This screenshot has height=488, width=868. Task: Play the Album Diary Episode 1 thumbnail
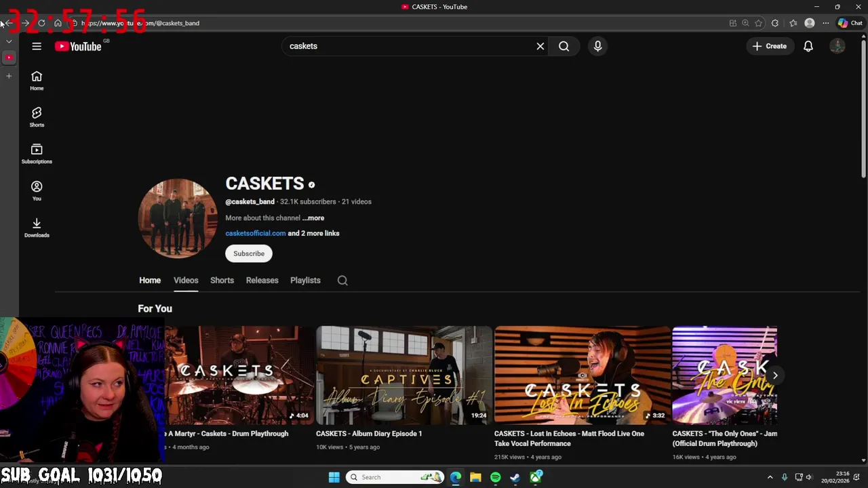pos(404,375)
